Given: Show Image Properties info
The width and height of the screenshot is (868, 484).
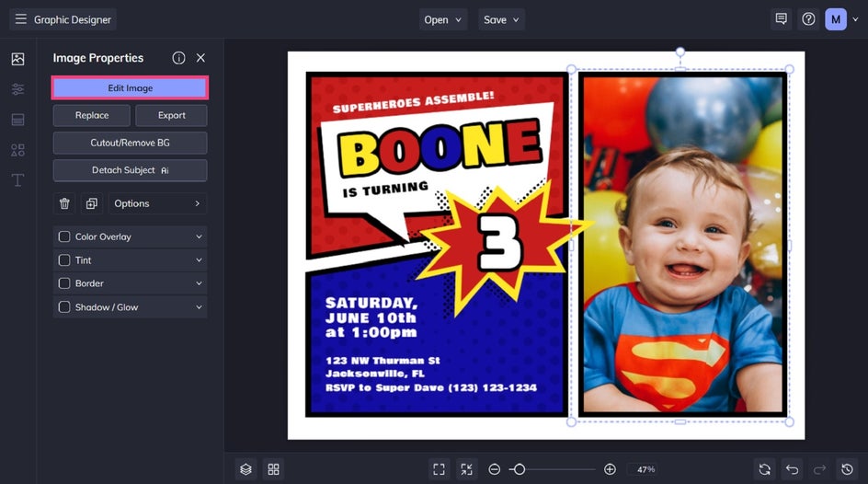Looking at the screenshot, I should (178, 58).
